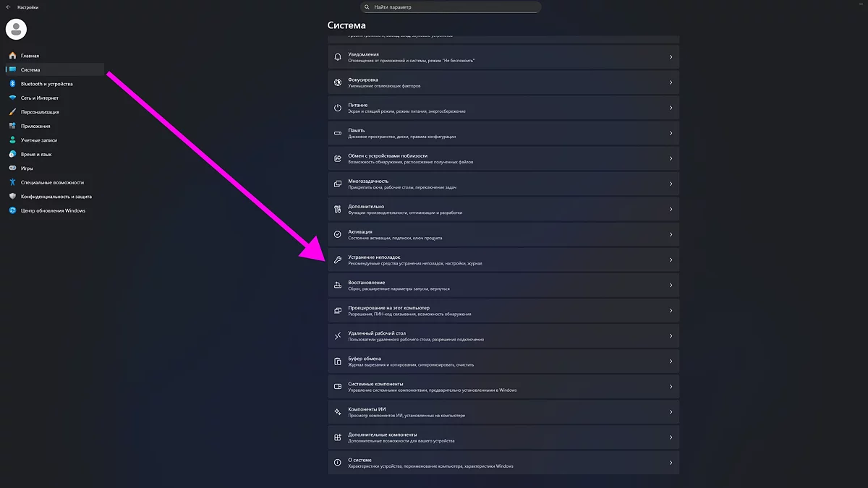Click the Буфер обмена clipboard icon
868x488 pixels.
[x=338, y=361]
